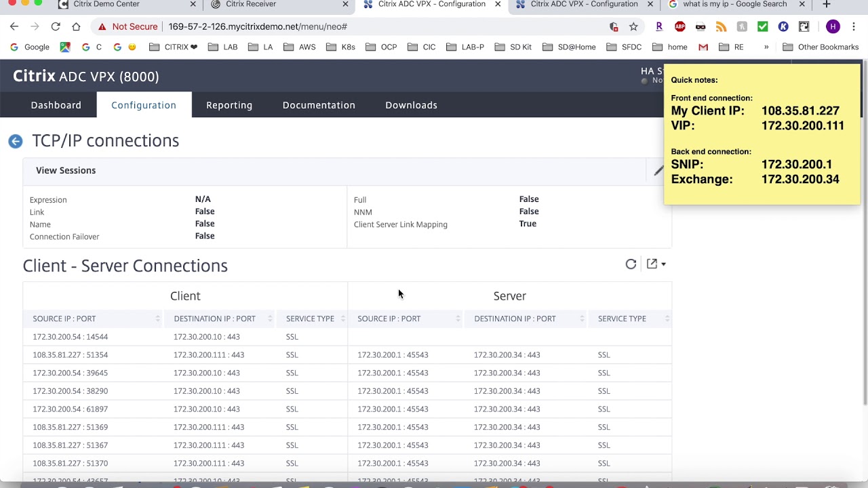Open the RSS feed extension icon
Viewport: 868px width, 488px height.
coord(722,26)
